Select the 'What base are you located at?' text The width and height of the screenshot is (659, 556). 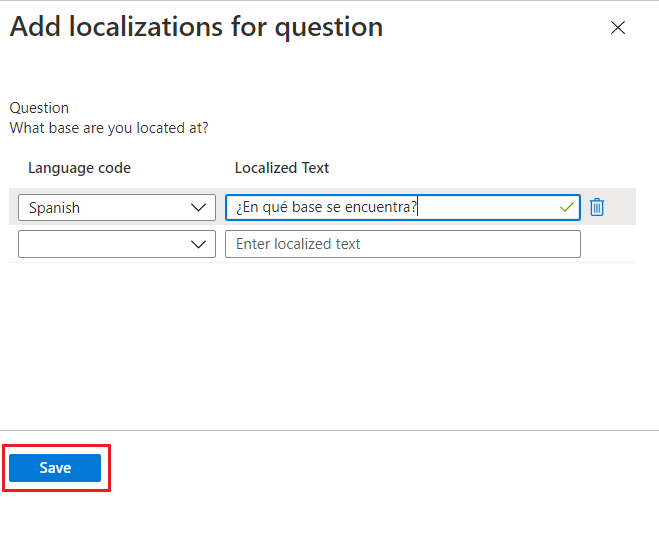coord(109,128)
